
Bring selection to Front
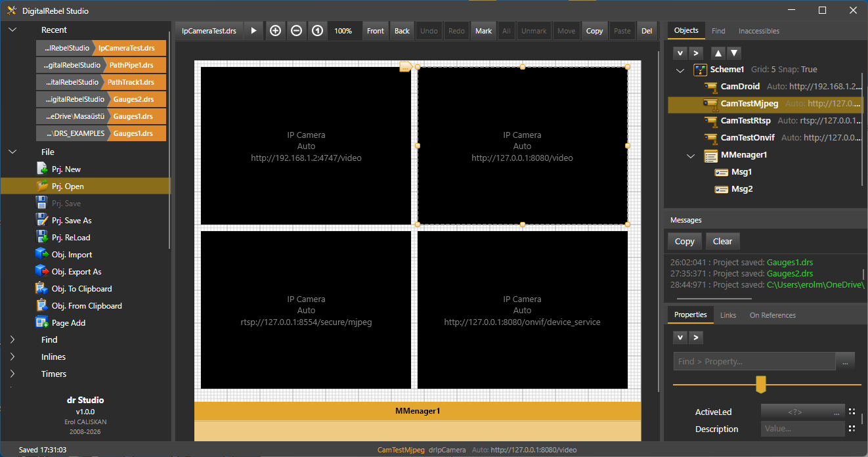(x=376, y=31)
